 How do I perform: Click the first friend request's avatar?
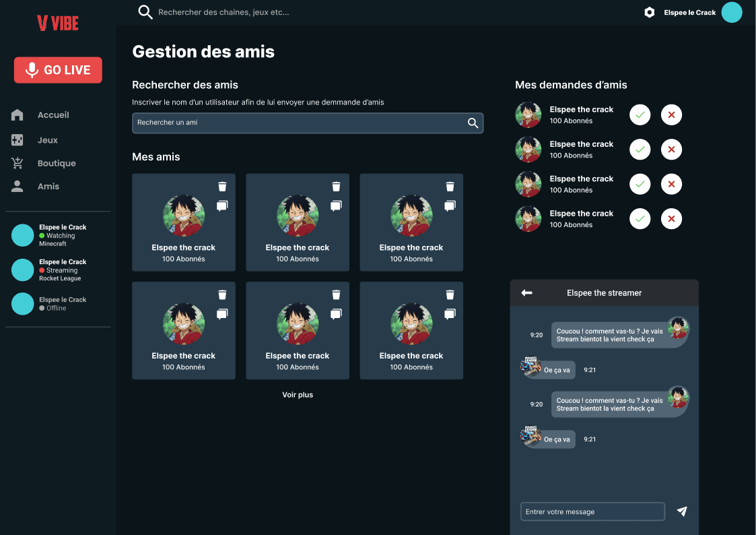(528, 115)
